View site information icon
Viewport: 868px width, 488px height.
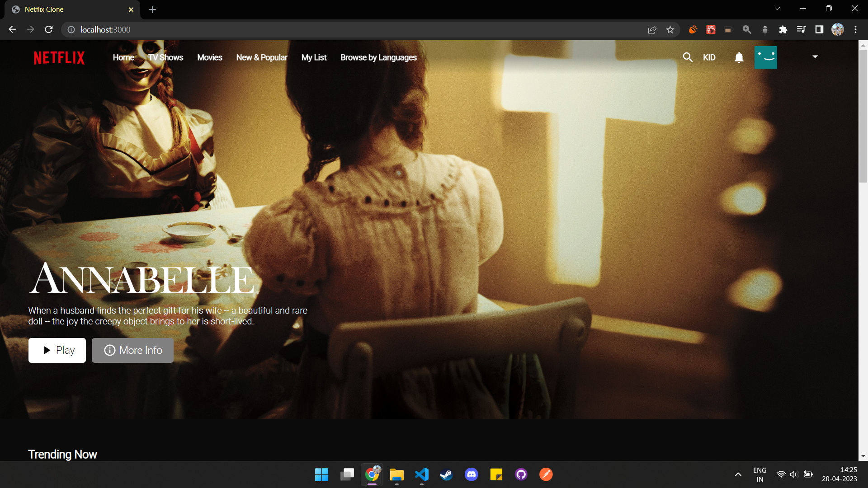click(x=71, y=29)
